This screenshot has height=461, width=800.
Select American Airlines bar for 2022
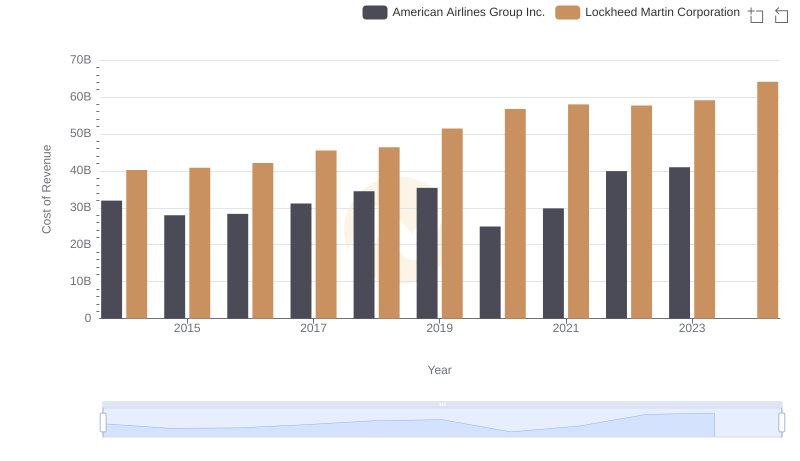[x=616, y=245]
